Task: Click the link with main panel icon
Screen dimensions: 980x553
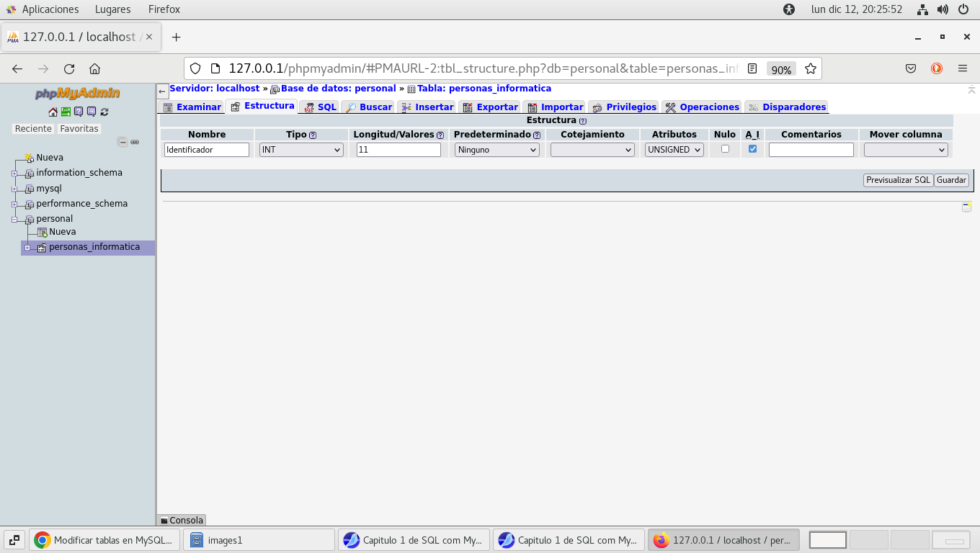Action: pos(135,142)
